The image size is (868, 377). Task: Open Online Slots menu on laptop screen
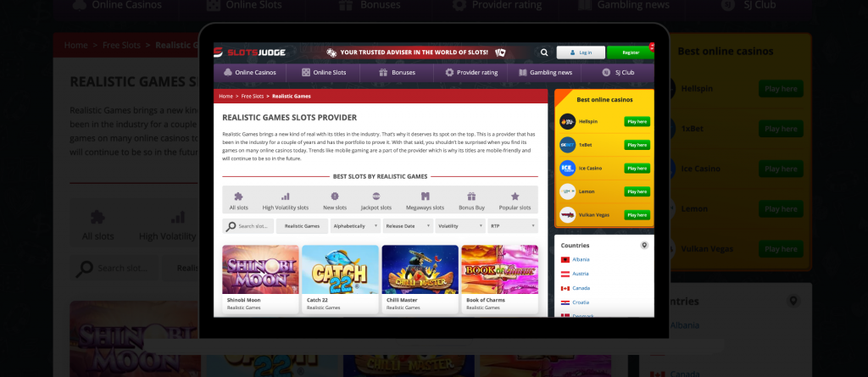(323, 73)
